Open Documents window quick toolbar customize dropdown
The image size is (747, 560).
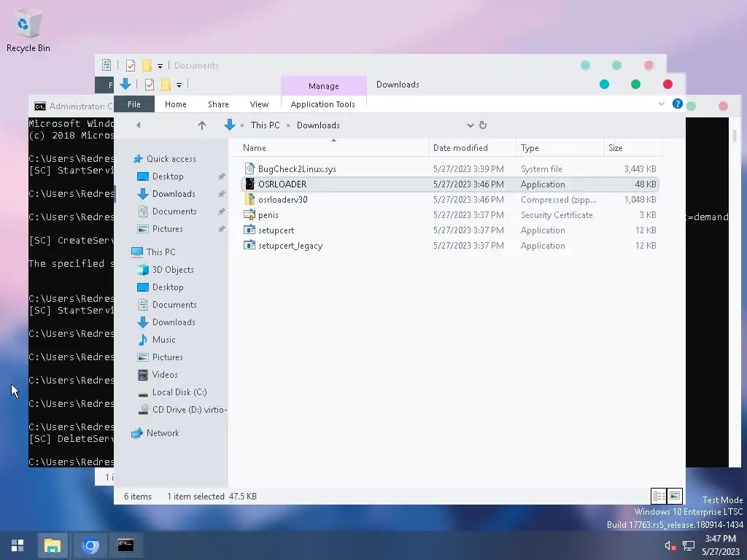pyautogui.click(x=160, y=66)
